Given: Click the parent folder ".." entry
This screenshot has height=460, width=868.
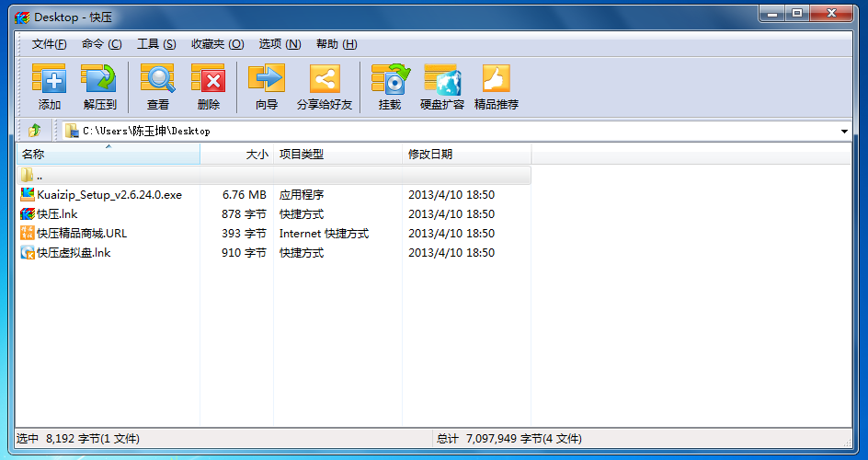Looking at the screenshot, I should tap(40, 175).
